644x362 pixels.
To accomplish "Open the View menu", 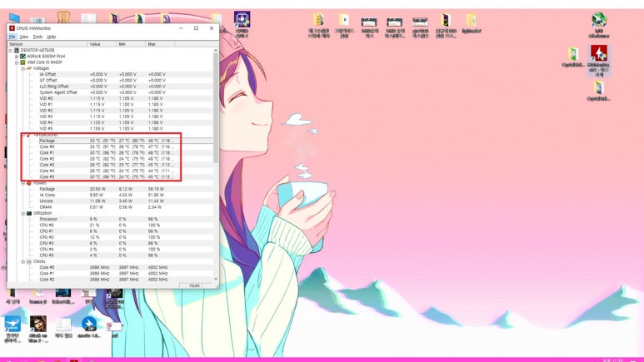I will click(24, 37).
